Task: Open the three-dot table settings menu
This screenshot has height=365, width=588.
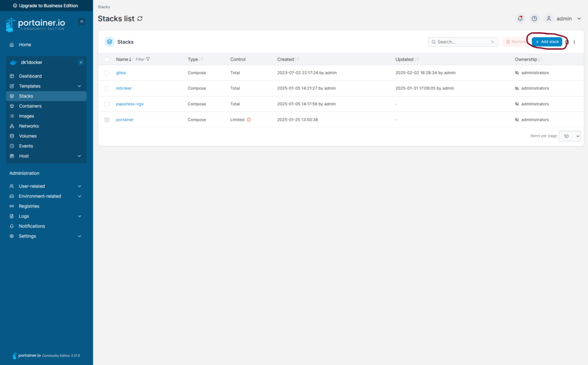Action: pos(574,42)
